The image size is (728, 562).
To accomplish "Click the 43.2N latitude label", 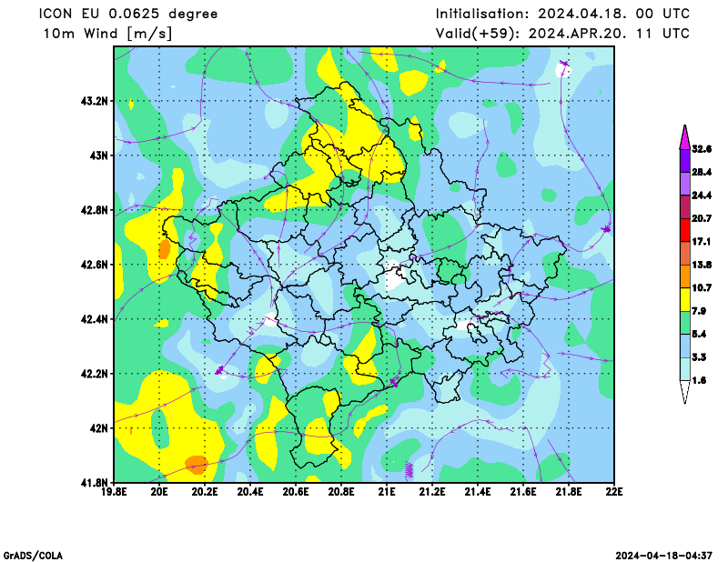I will pyautogui.click(x=95, y=101).
